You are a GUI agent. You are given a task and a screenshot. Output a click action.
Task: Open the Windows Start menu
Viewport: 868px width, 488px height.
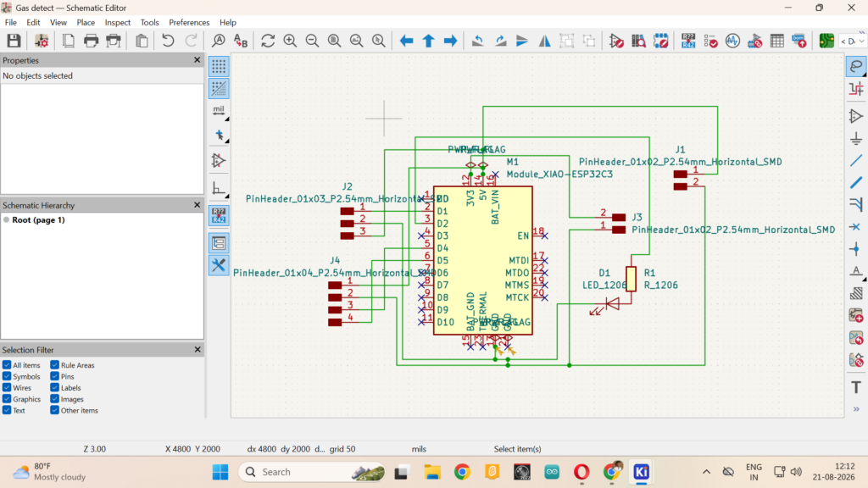(x=220, y=472)
